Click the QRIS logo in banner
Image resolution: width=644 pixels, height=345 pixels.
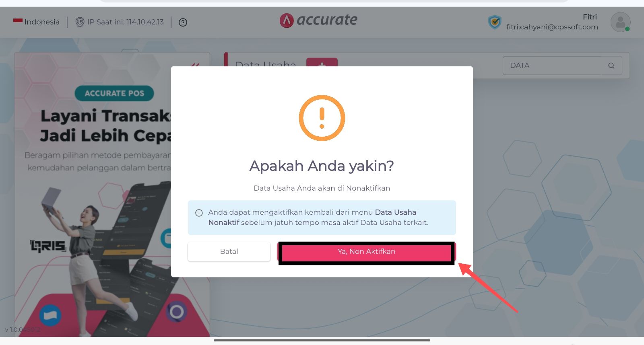(48, 246)
